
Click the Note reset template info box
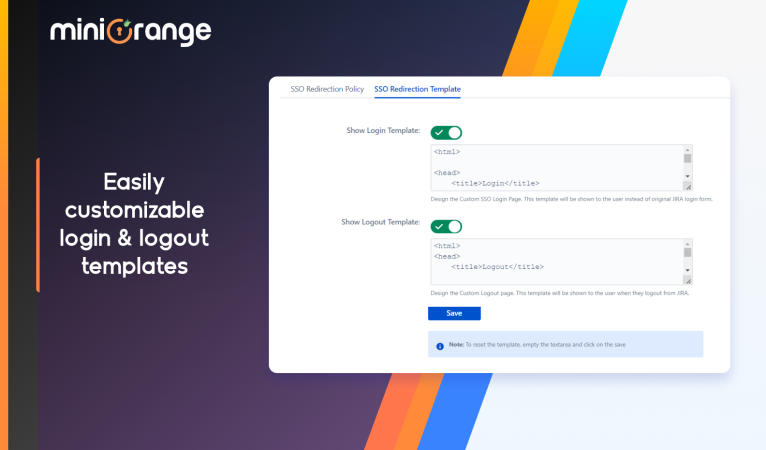[566, 344]
